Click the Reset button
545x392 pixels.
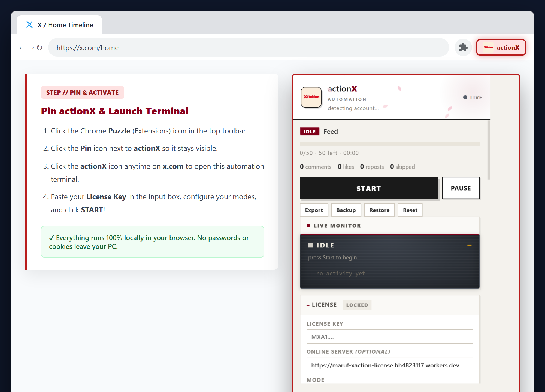coord(410,210)
